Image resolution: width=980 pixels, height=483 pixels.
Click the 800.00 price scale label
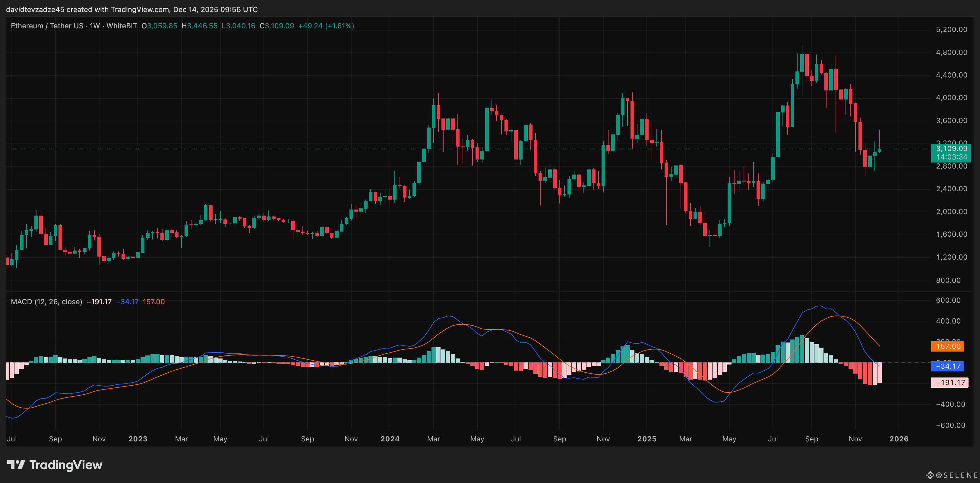tap(948, 280)
